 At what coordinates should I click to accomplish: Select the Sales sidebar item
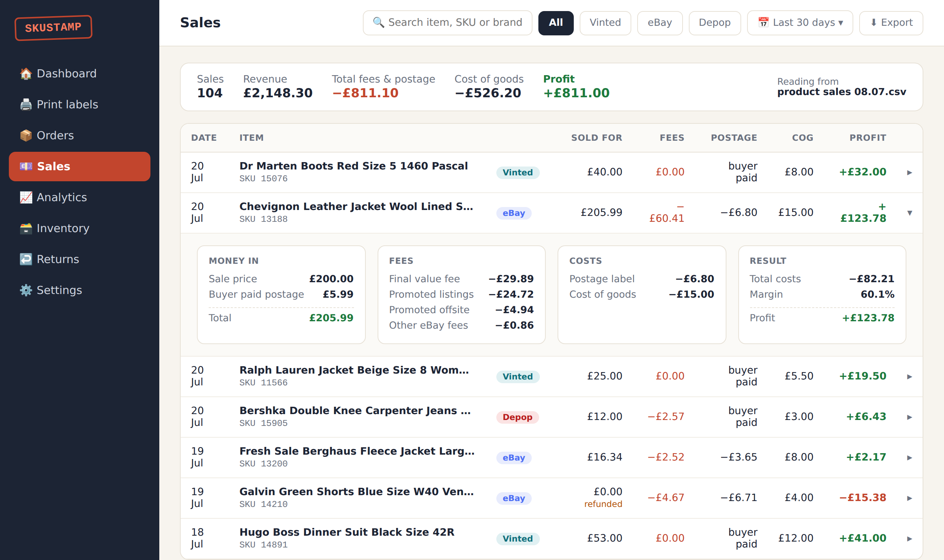click(x=80, y=167)
